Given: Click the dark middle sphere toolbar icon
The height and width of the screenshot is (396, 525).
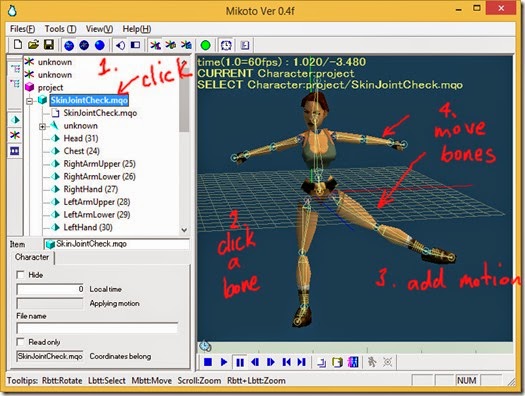Looking at the screenshot, I should tap(84, 45).
